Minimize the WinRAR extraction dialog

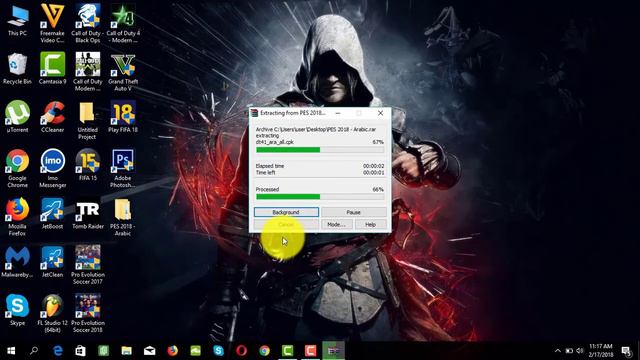coord(338,113)
